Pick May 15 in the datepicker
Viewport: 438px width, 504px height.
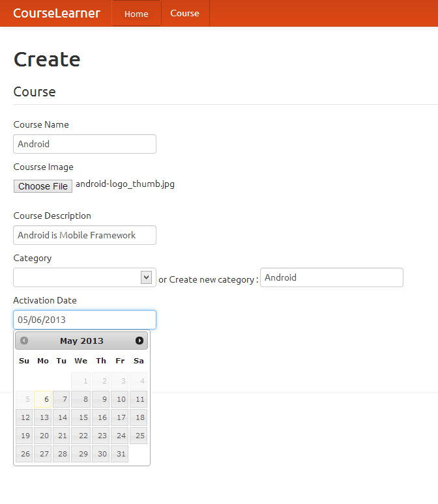click(81, 417)
